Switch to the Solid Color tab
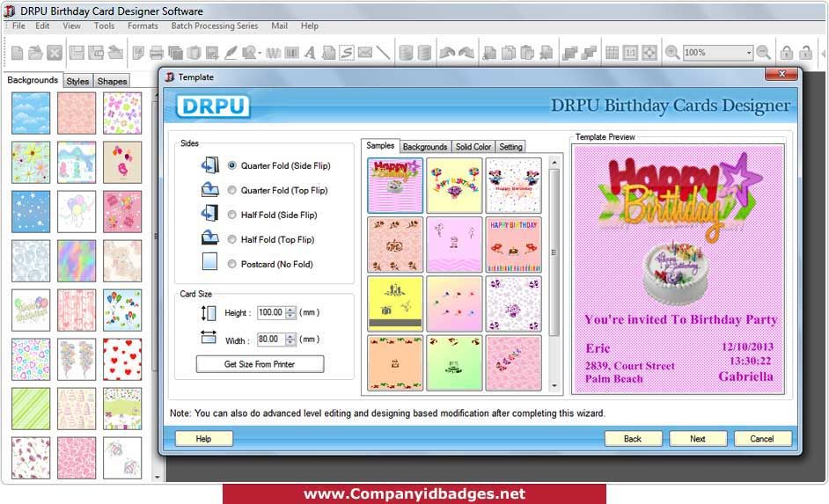Viewport: 829px width, 504px height. tap(473, 146)
